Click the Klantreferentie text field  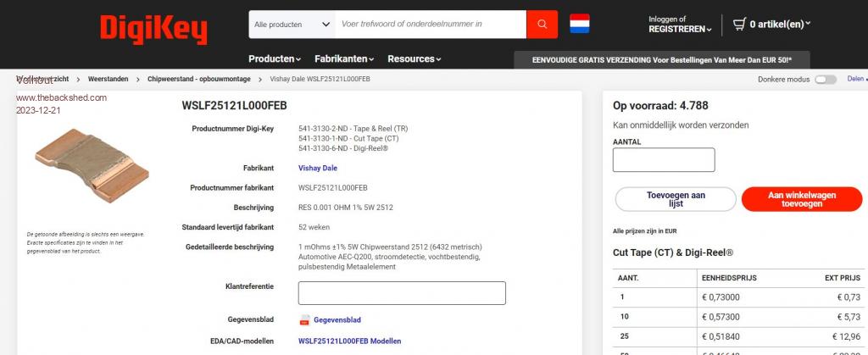402,293
